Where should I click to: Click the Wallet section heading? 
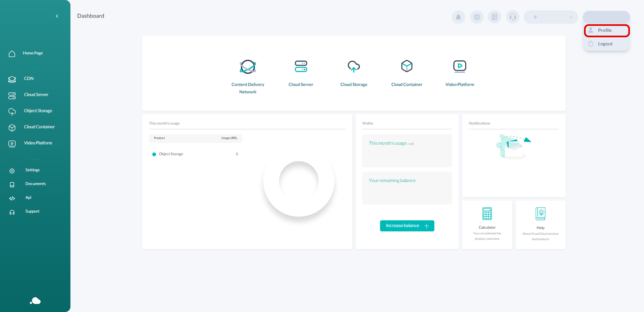coord(368,123)
